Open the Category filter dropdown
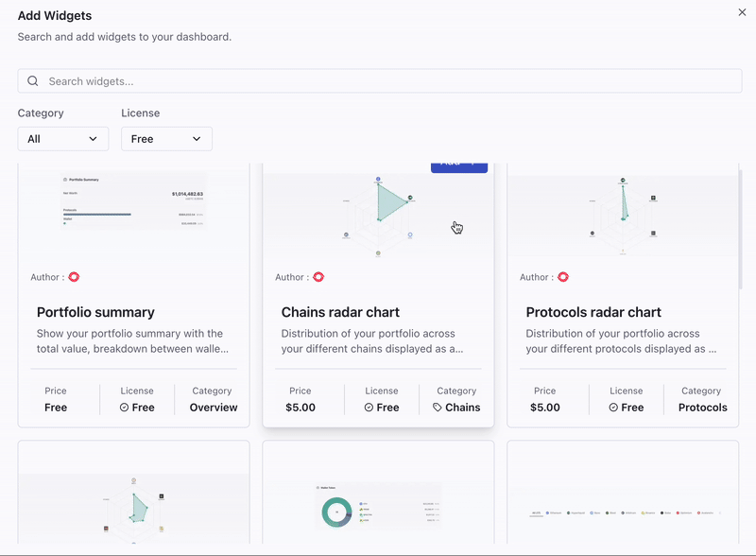 [x=62, y=138]
